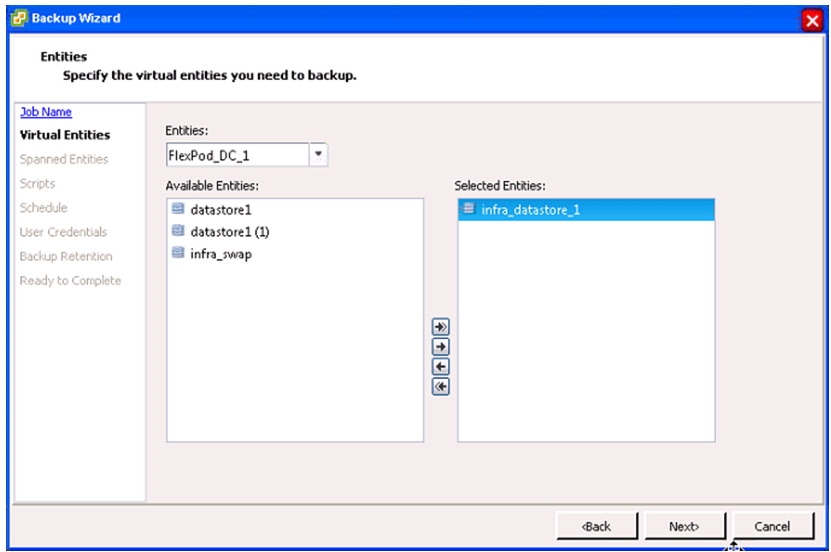The width and height of the screenshot is (831, 552).
Task: Click the Next button
Action: 684,526
